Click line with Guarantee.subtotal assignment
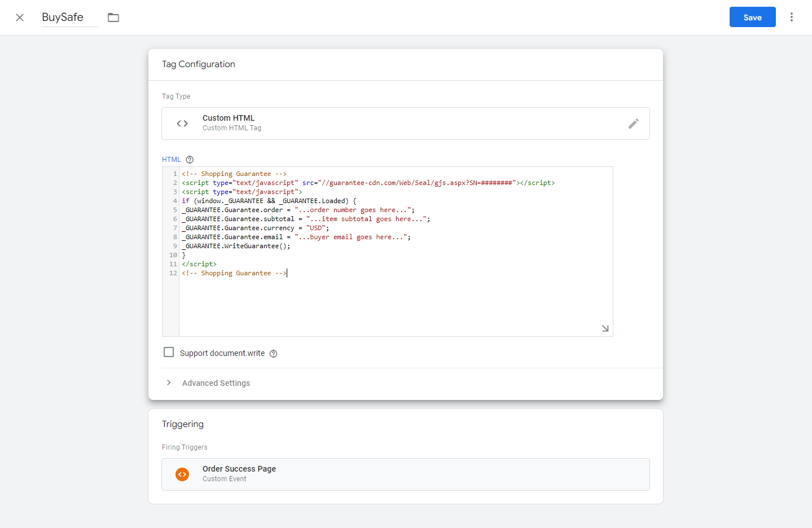Screen dimensions: 812x528 tap(306, 219)
